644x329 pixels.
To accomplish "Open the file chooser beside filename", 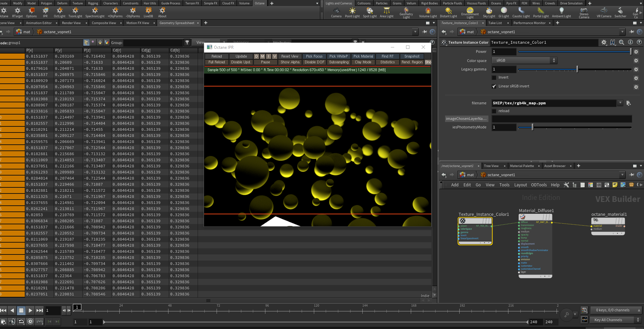I will tap(628, 103).
